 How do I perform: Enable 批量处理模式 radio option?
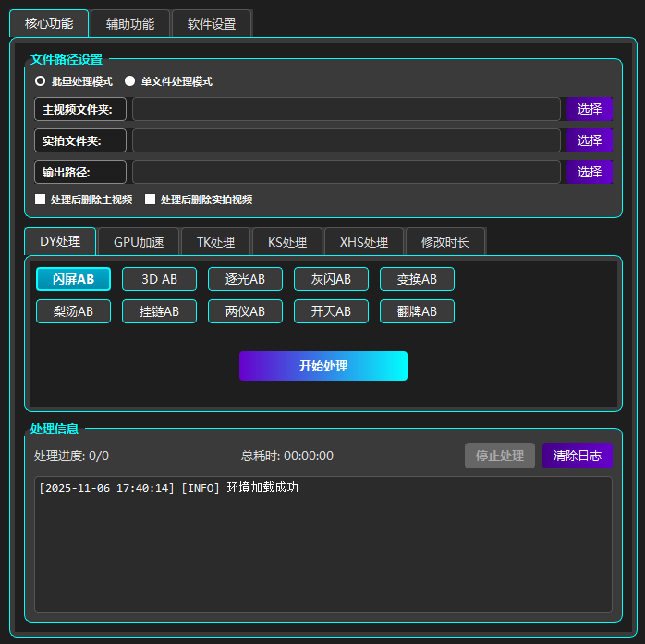coord(41,81)
